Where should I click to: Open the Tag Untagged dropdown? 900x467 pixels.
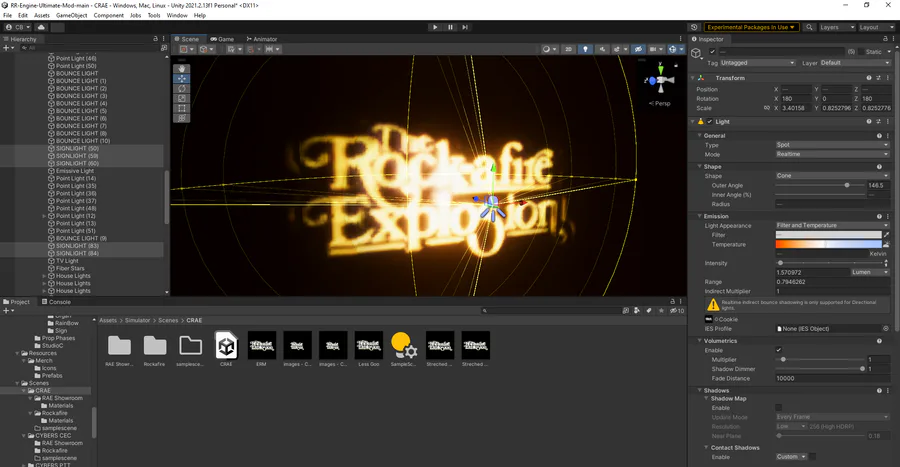tap(758, 63)
